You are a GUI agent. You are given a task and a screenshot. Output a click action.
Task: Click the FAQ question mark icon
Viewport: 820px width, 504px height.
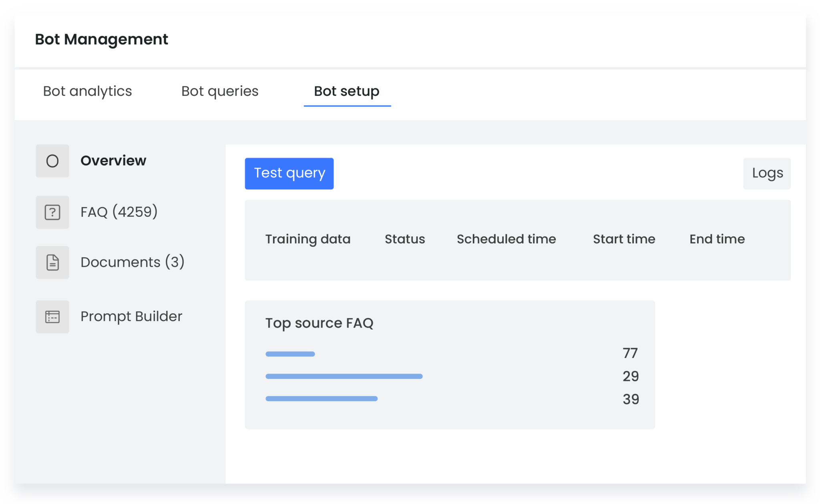point(52,212)
